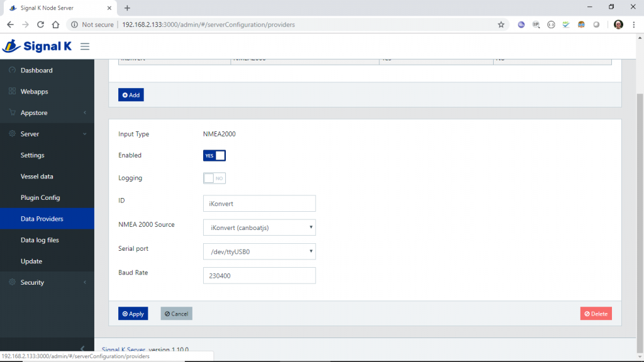Viewport: 644px width, 362px height.
Task: Click the Signal K logo
Action: tap(38, 47)
